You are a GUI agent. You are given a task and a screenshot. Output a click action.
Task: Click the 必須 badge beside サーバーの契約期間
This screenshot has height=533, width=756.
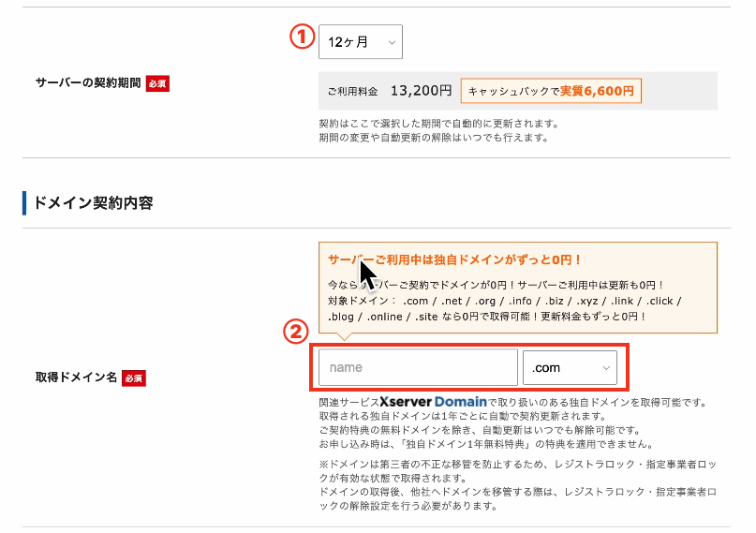[x=157, y=83]
